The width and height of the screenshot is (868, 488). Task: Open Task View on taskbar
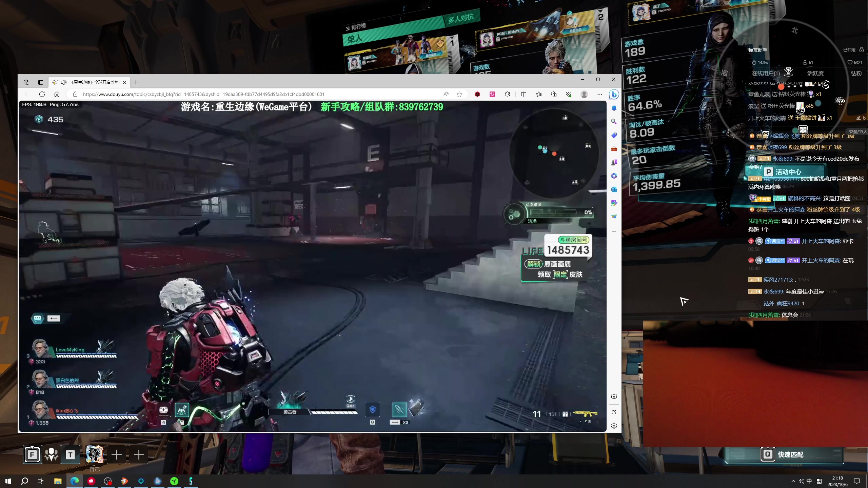click(41, 481)
